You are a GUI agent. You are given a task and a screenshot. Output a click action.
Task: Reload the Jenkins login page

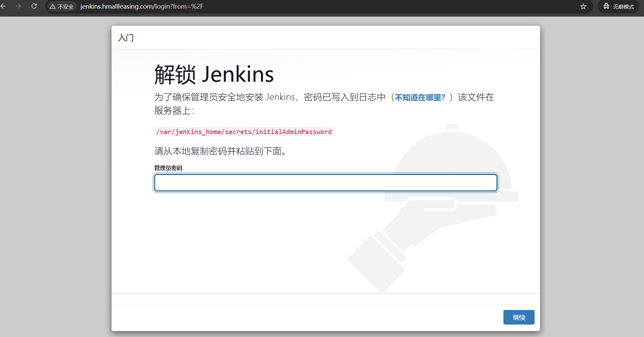pyautogui.click(x=34, y=6)
